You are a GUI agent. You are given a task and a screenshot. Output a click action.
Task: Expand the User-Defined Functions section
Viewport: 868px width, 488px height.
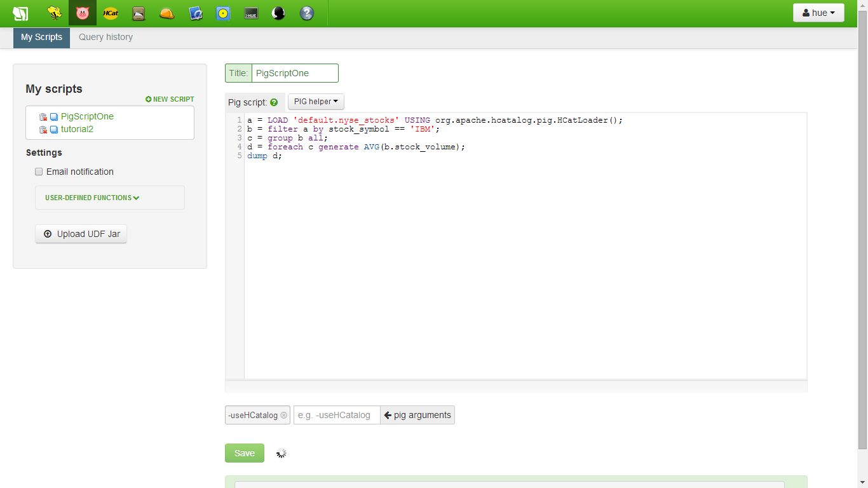point(92,198)
